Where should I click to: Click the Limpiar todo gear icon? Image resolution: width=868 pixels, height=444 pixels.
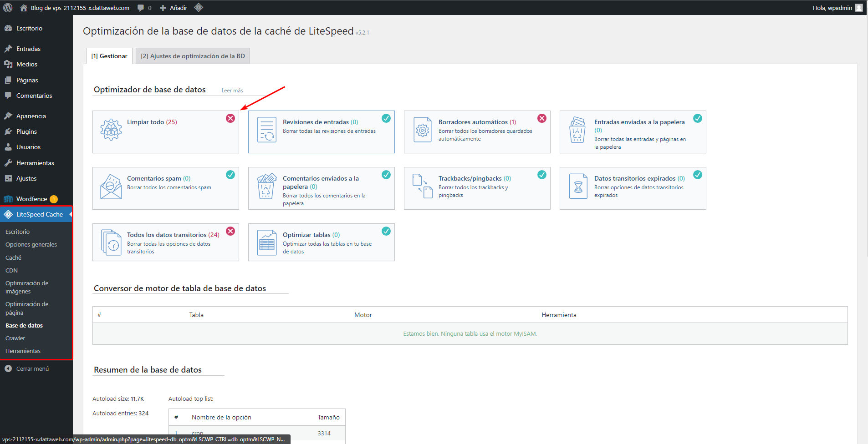(111, 130)
